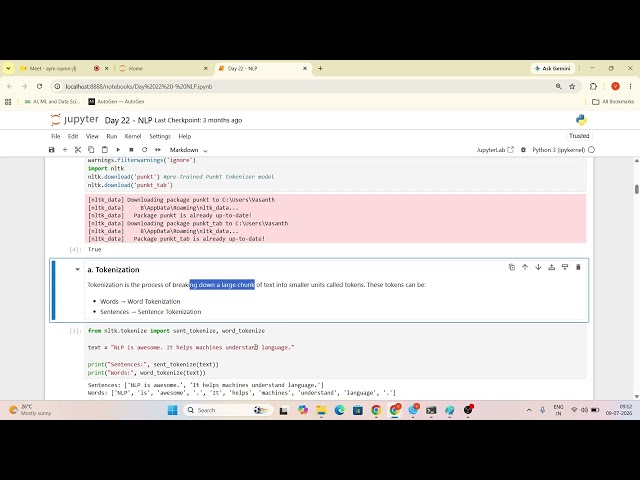This screenshot has width=640, height=480.
Task: Open a new browser tab
Action: point(320,69)
